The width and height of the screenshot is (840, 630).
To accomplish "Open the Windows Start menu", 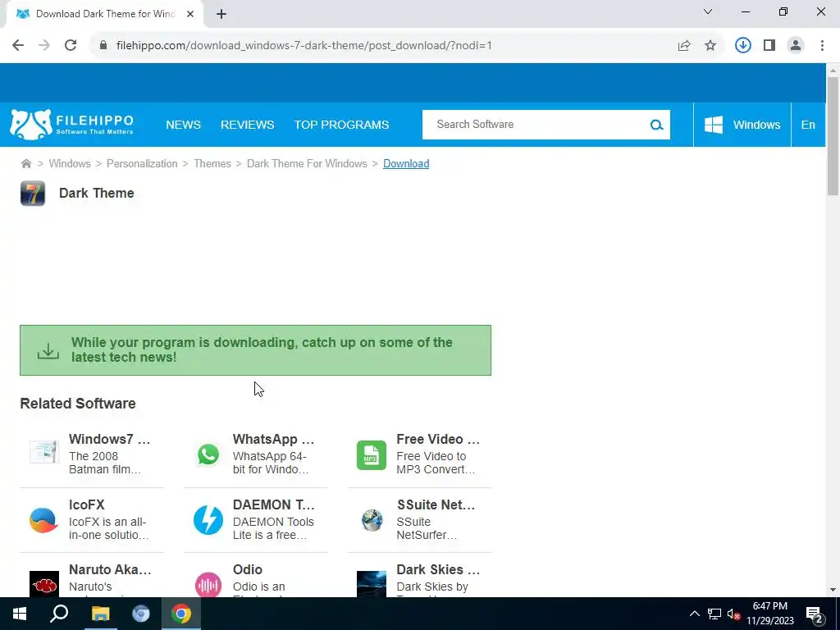I will [20, 614].
